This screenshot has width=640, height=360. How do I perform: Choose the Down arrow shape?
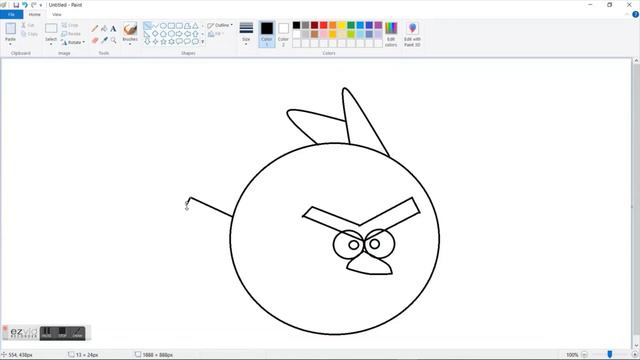coord(147,41)
